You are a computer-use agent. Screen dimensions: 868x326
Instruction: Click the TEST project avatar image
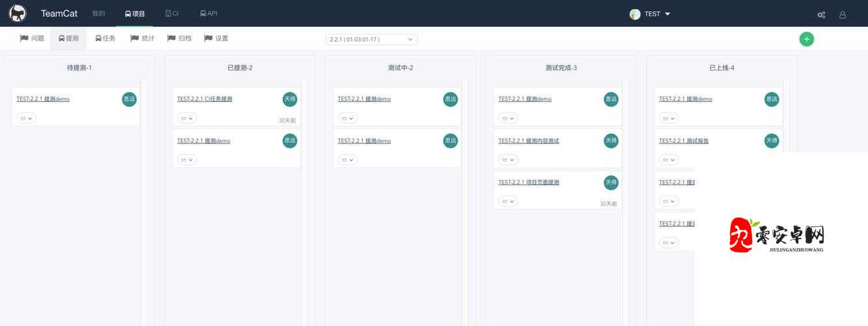635,14
